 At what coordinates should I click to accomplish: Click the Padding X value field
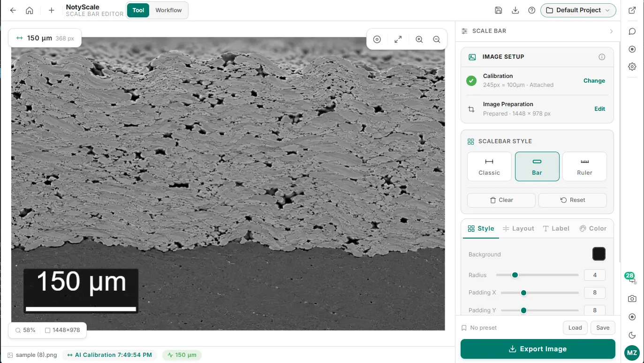(x=595, y=293)
